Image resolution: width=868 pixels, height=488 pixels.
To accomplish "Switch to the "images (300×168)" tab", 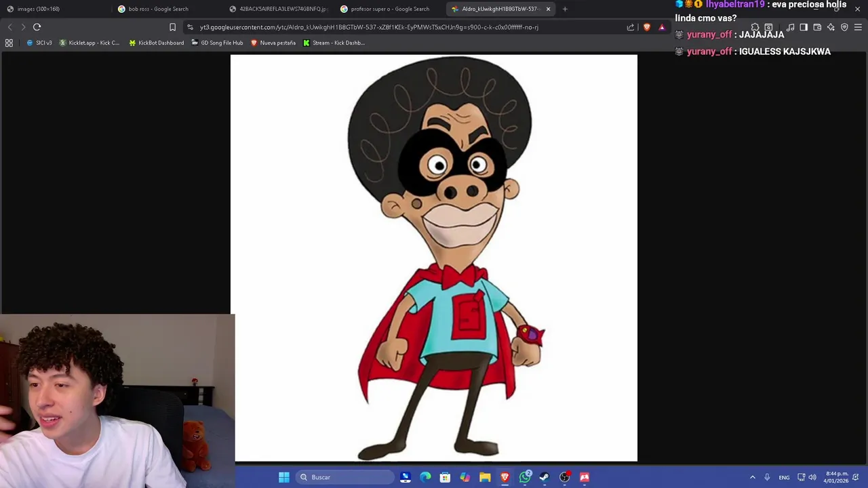I will coord(54,9).
